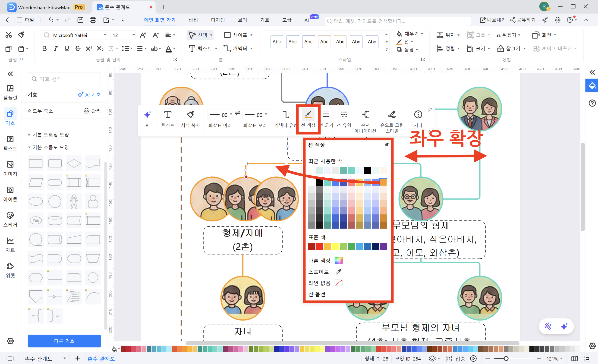This screenshot has width=598, height=364.
Task: Click the 손으로 그린 스타일 hand-drawn icon
Action: click(x=392, y=115)
